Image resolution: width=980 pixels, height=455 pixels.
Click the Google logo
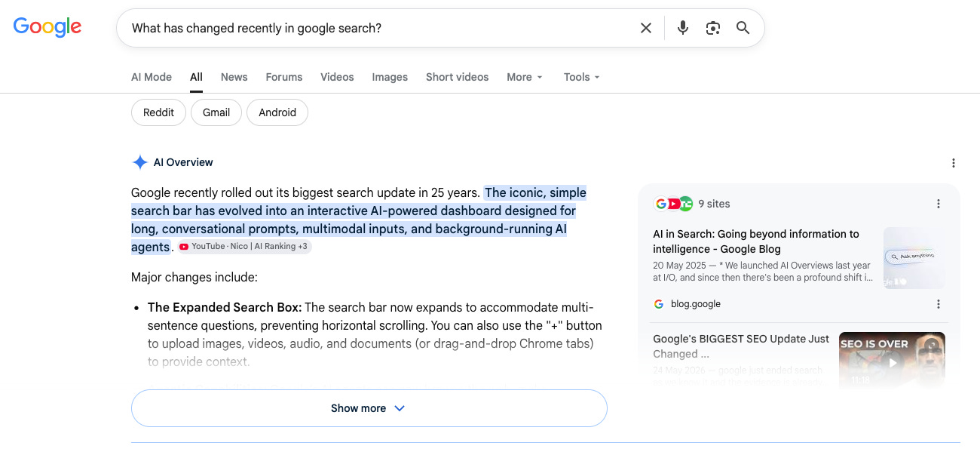coord(47,27)
